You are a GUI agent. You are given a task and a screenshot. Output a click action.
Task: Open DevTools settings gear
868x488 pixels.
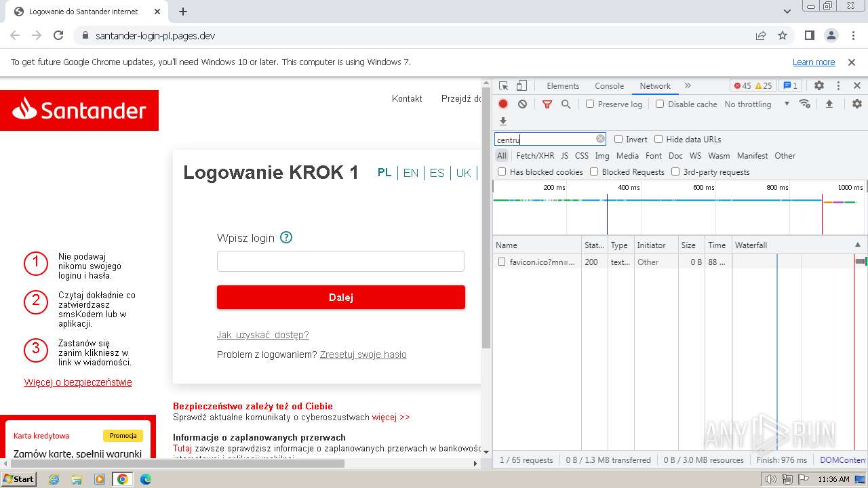pos(819,86)
